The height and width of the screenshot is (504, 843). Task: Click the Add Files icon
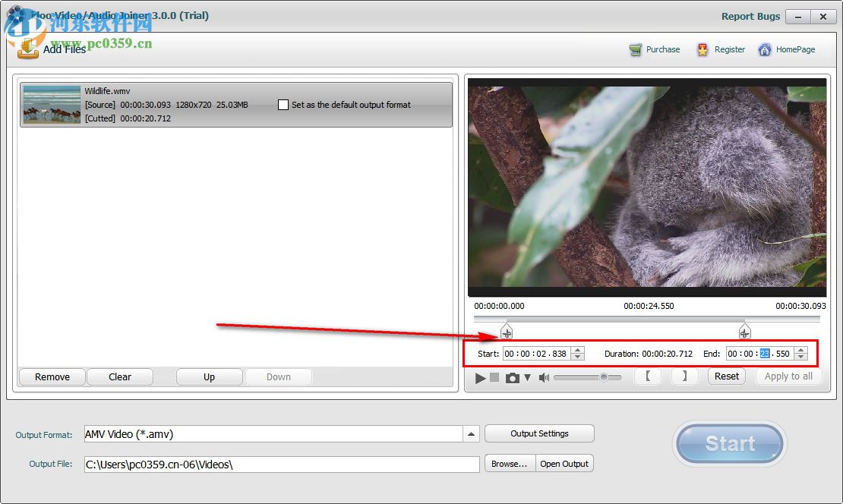[x=28, y=49]
